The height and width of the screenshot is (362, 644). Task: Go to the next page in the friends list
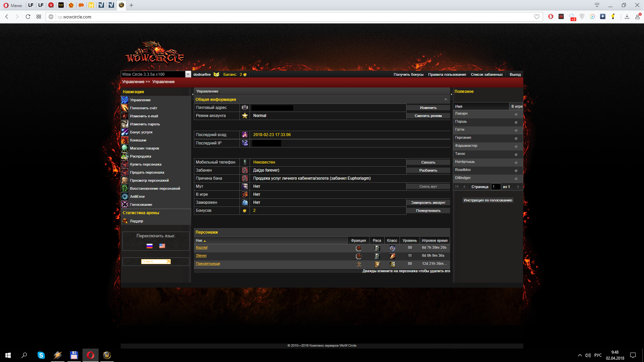pyautogui.click(x=518, y=187)
